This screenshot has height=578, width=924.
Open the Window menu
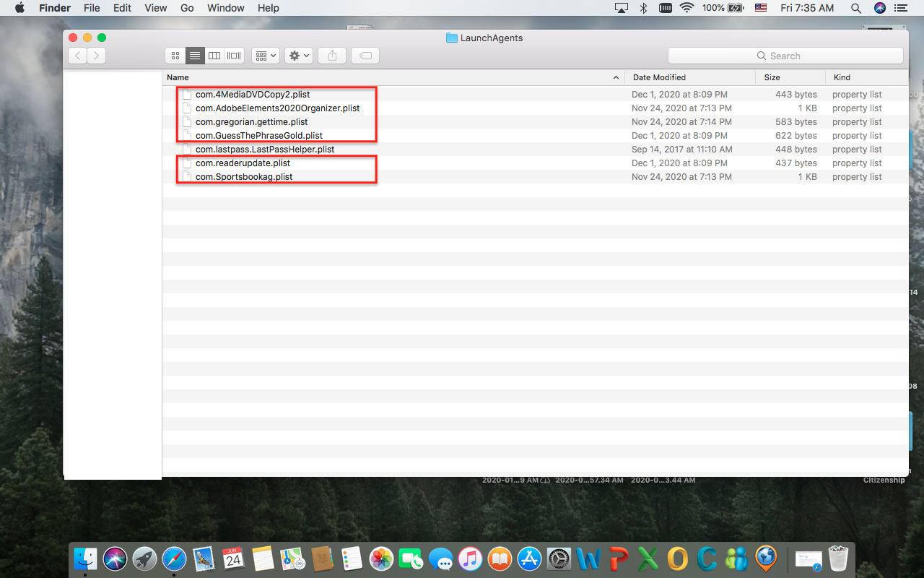pyautogui.click(x=226, y=8)
